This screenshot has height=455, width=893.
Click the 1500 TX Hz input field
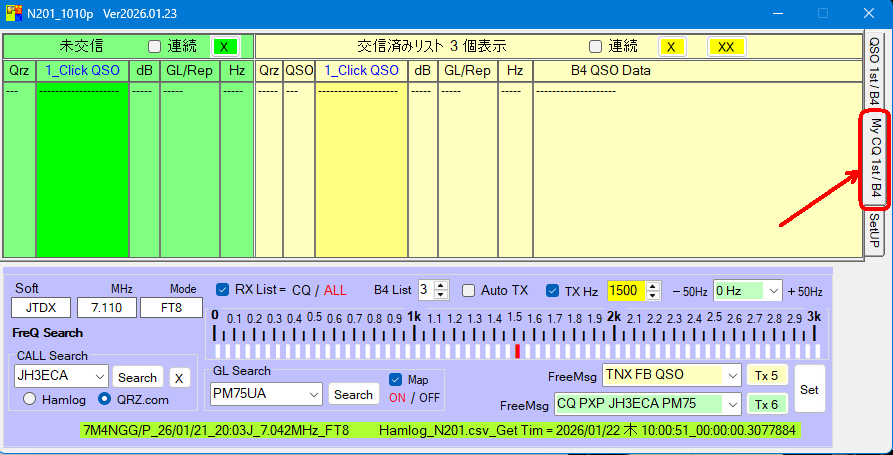(625, 291)
